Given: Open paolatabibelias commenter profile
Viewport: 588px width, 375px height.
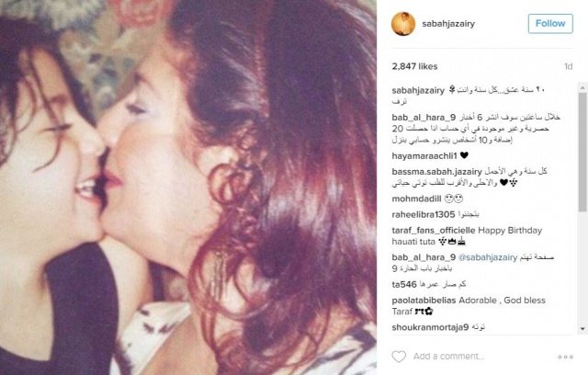Looking at the screenshot, I should click(424, 301).
